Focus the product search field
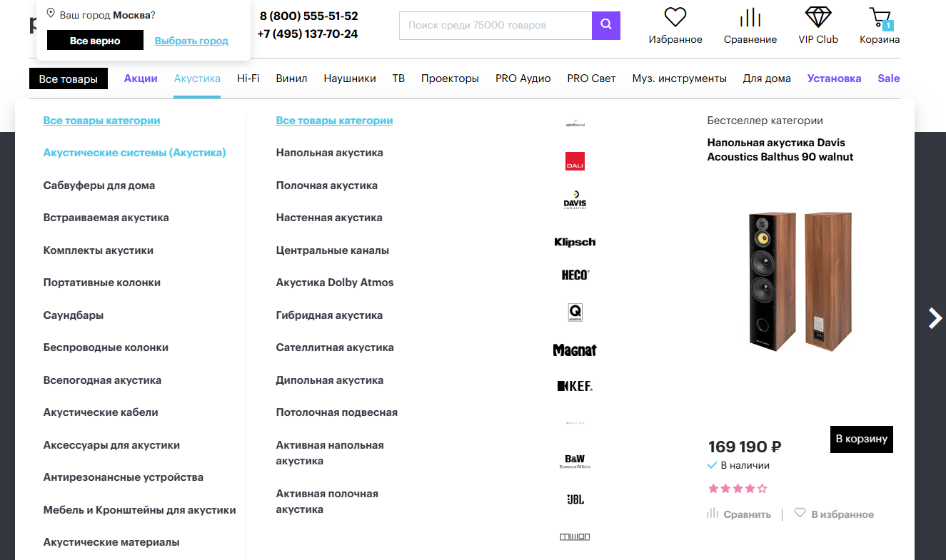Viewport: 946px width, 560px height. [x=495, y=25]
